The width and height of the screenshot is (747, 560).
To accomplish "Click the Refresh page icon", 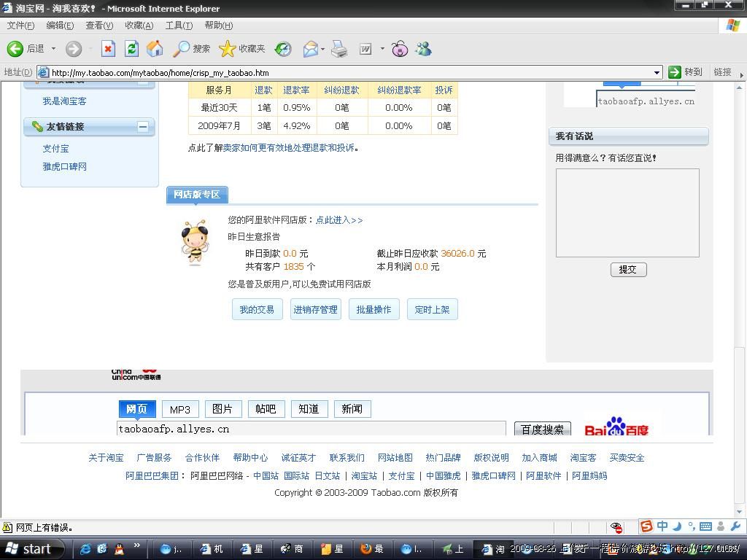I will [131, 49].
